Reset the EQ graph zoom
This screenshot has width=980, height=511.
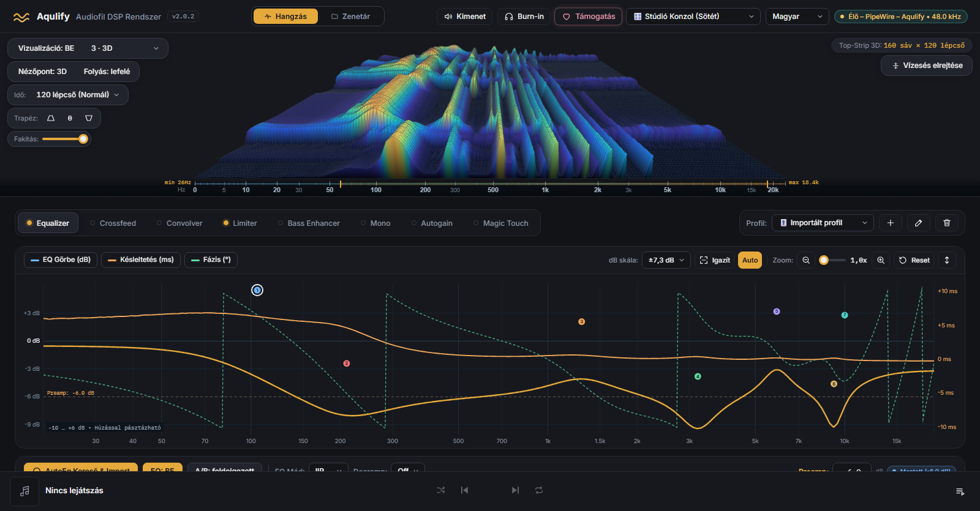pos(914,260)
